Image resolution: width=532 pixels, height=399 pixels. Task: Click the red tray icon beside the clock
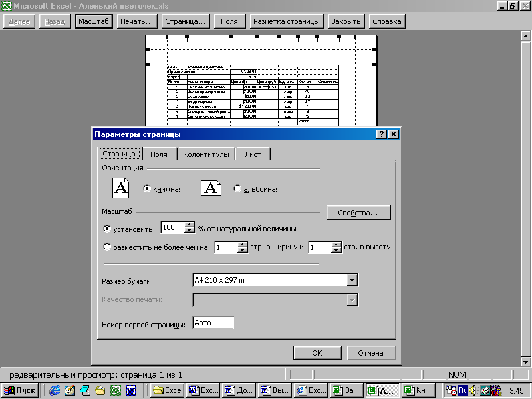pyautogui.click(x=496, y=390)
